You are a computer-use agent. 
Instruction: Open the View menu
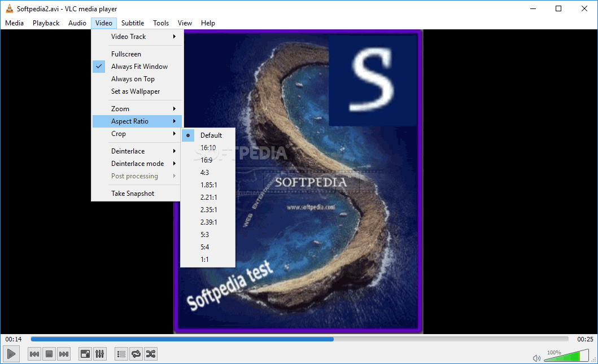click(x=185, y=23)
